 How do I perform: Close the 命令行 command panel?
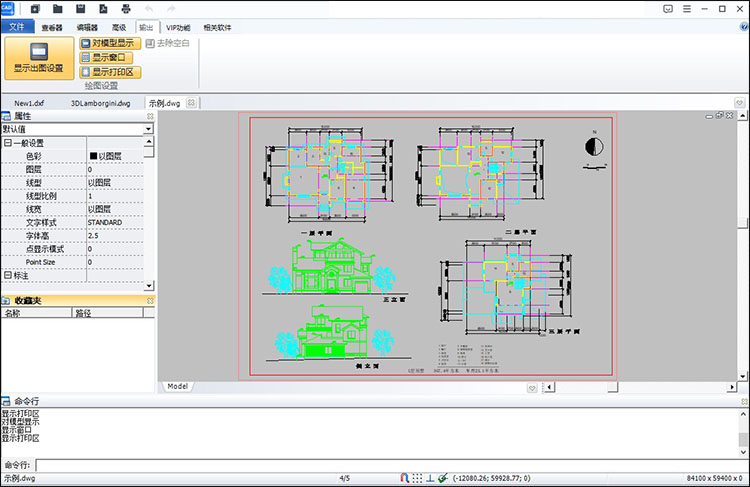[744, 401]
